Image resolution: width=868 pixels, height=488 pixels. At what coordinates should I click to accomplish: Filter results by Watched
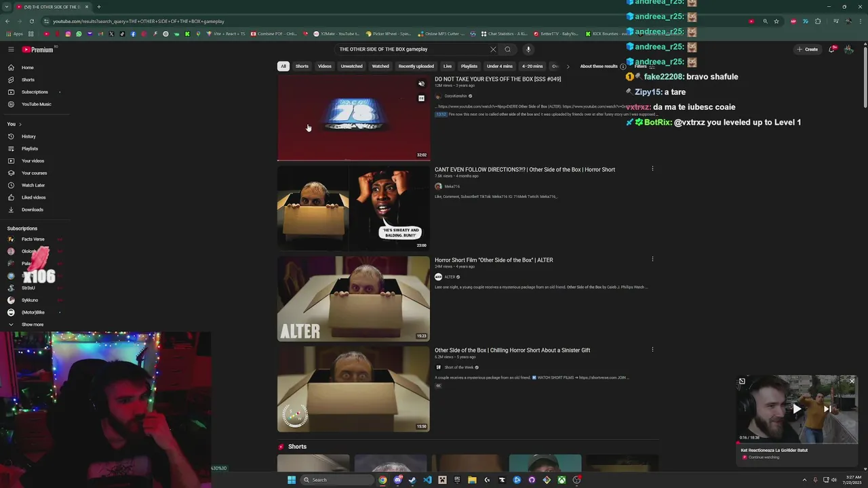380,66
